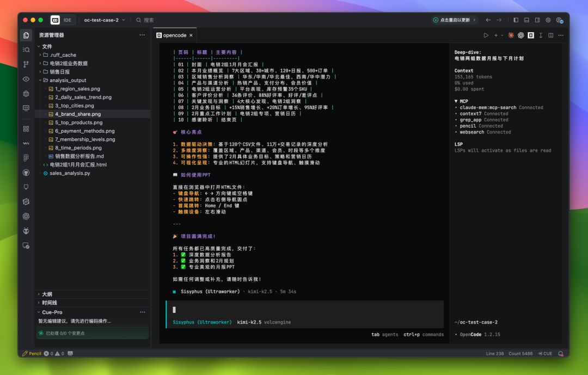Click the run play icon in editor toolbar
The width and height of the screenshot is (588, 375).
coord(486,35)
